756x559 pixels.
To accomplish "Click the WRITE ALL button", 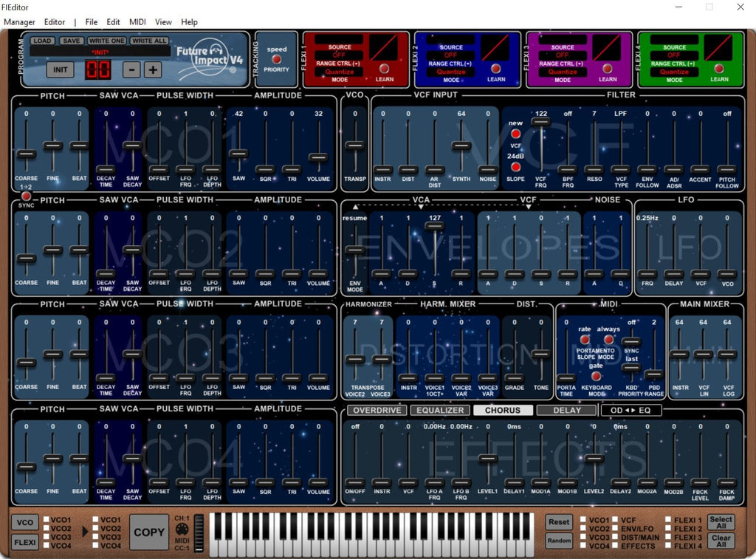I will click(x=149, y=41).
